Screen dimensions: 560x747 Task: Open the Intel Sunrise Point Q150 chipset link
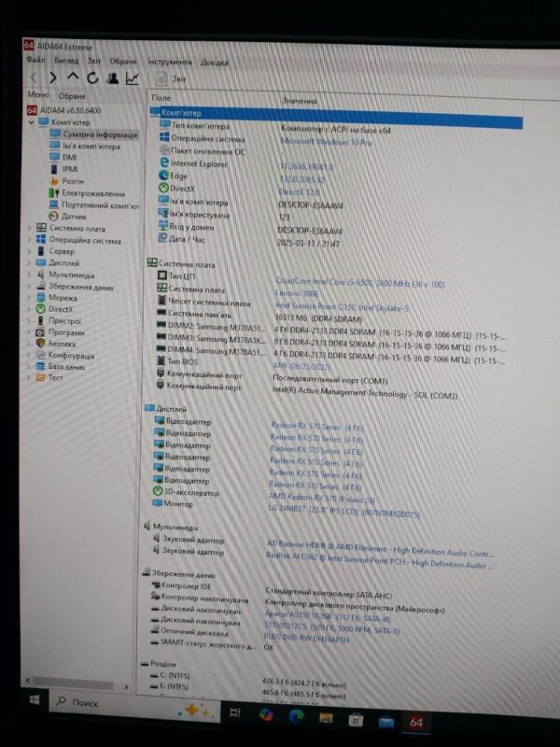click(342, 307)
